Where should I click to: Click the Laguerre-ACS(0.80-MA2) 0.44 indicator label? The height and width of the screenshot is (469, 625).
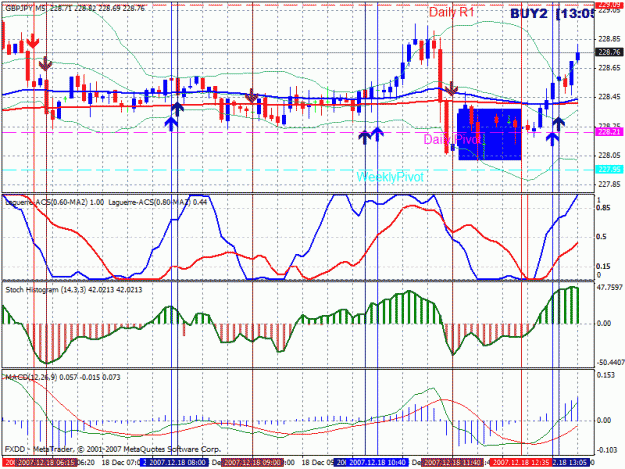pos(157,202)
